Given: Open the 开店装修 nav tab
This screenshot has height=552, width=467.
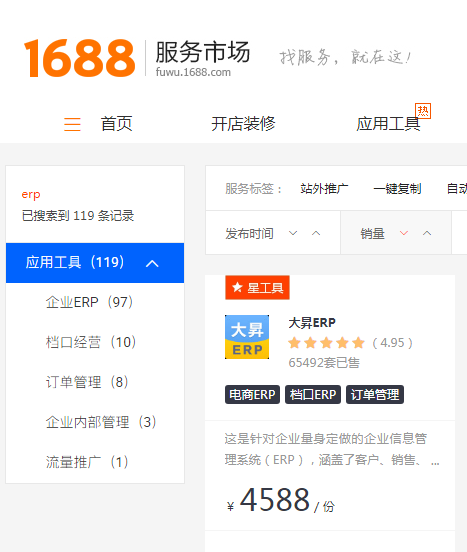Looking at the screenshot, I should pos(243,124).
